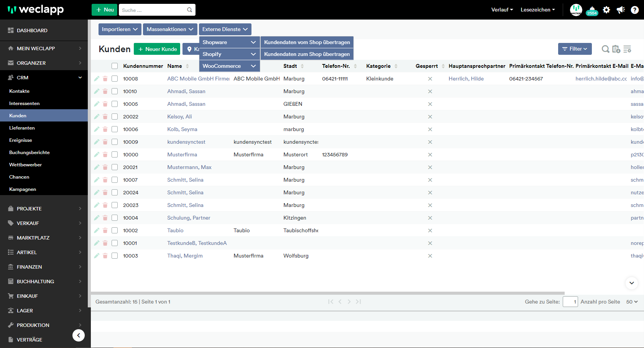The image size is (644, 348).
Task: Check the box for customer 10010
Action: (115, 91)
